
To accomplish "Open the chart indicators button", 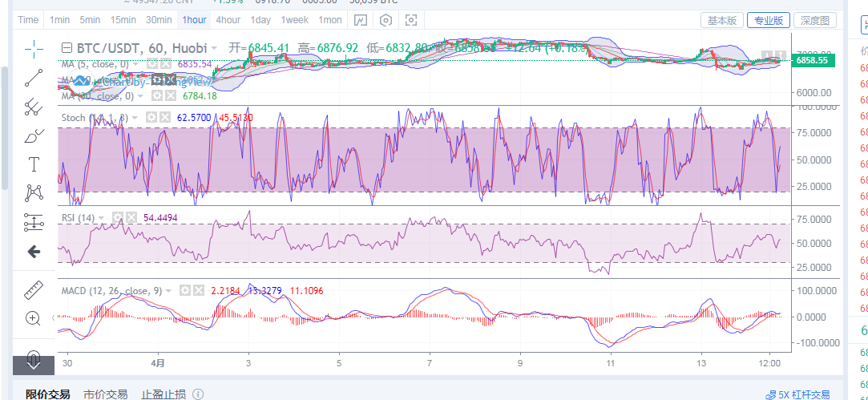I will pyautogui.click(x=361, y=21).
